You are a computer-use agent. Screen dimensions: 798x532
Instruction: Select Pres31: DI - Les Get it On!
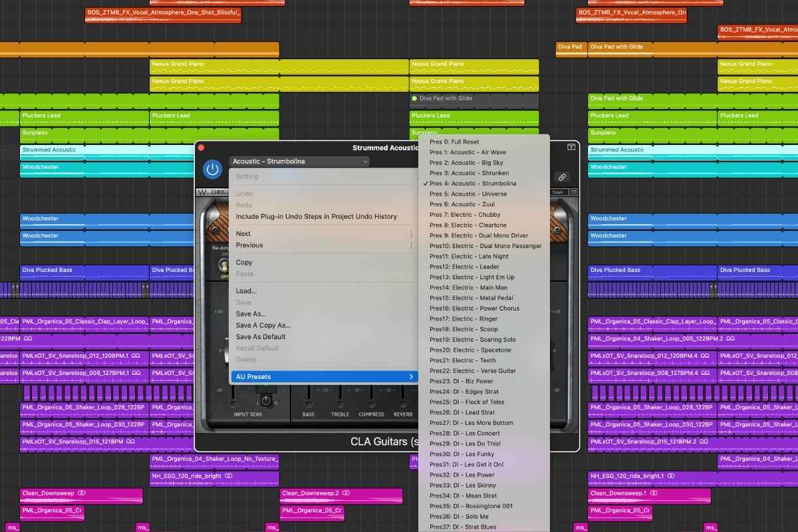click(x=483, y=465)
